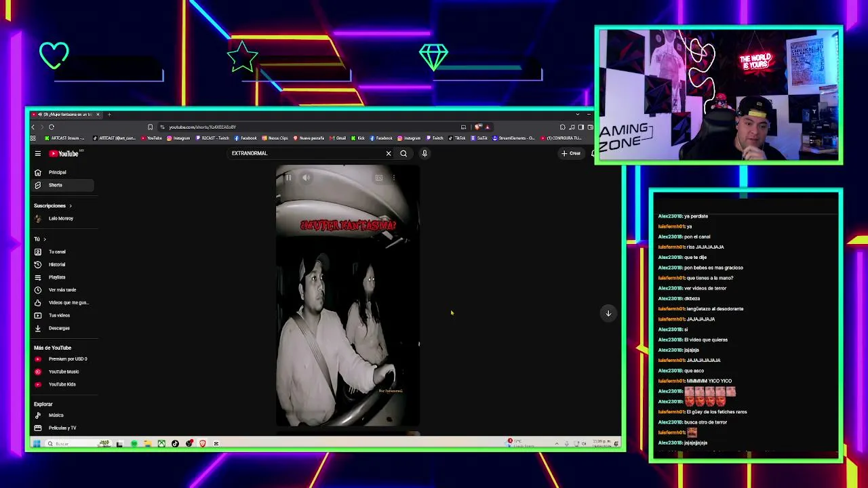Open Ver más tarde list
The height and width of the screenshot is (488, 868).
point(62,290)
